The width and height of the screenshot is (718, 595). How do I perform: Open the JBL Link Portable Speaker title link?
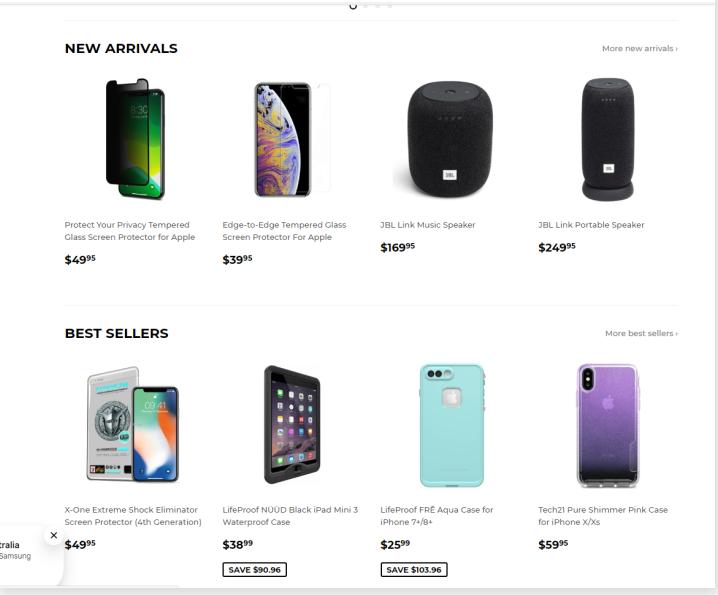pos(591,225)
